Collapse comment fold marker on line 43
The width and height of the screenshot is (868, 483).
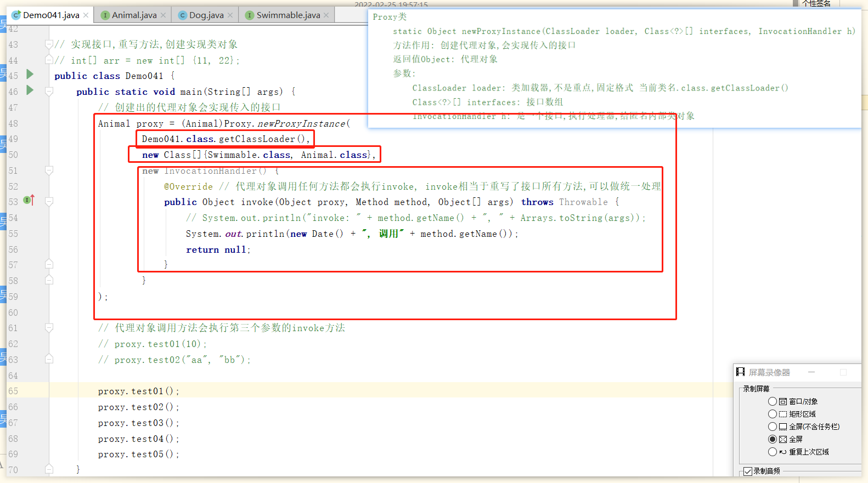pyautogui.click(x=49, y=44)
